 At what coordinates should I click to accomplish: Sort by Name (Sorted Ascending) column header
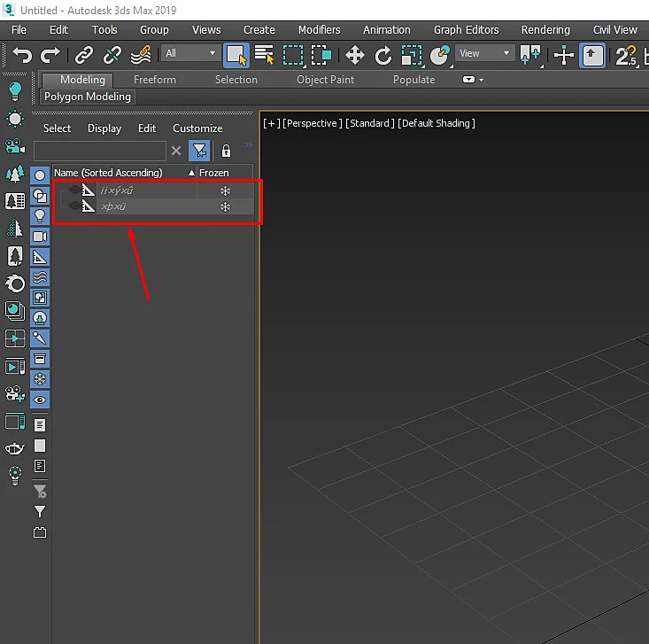(125, 173)
